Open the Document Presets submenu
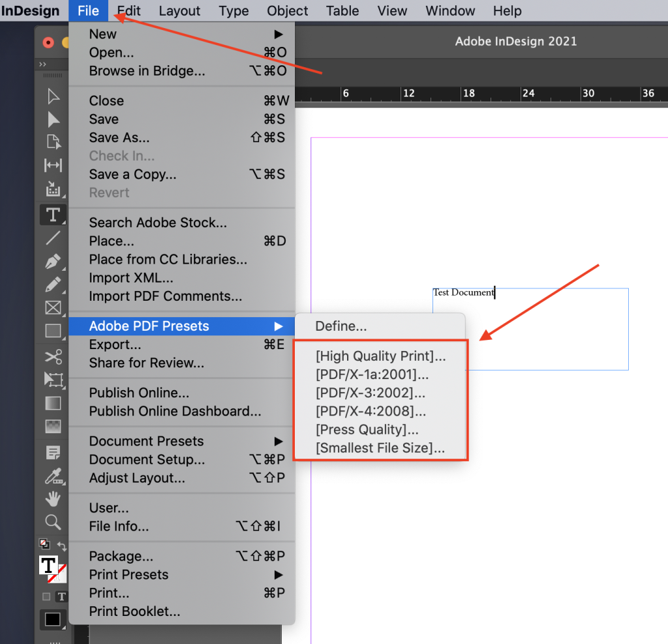668x644 pixels. (182, 441)
